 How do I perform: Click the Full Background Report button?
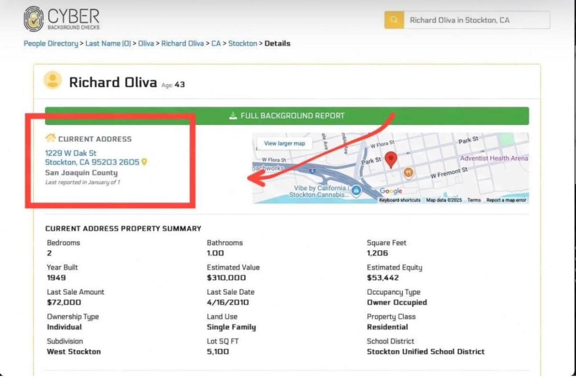[x=287, y=116]
